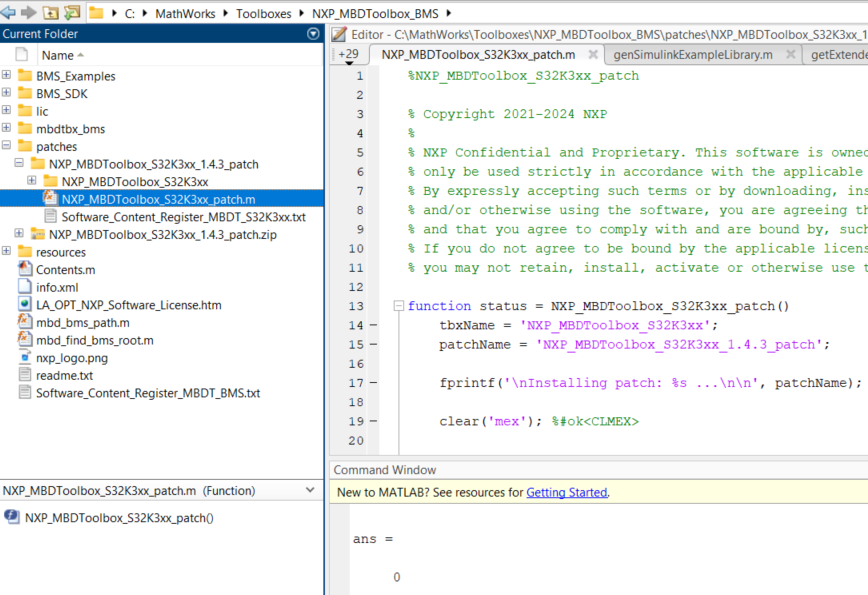Select mbd_find_bms_root.m file
This screenshot has height=595, width=868.
[x=95, y=341]
